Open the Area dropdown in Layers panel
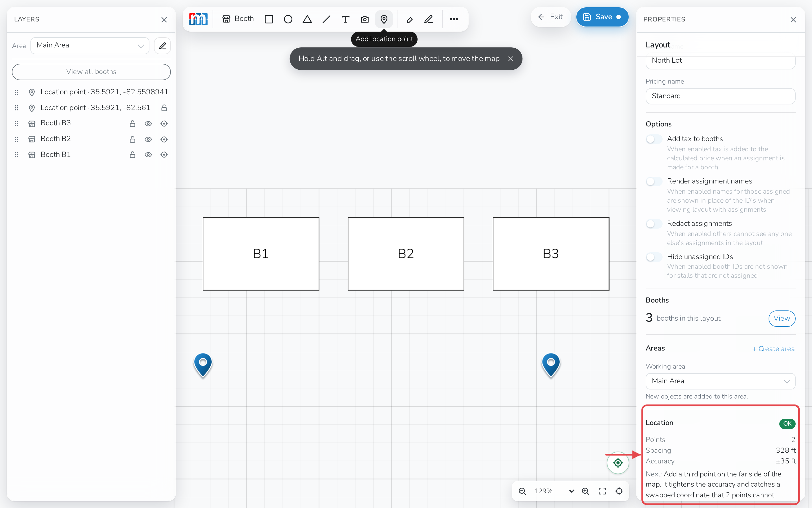The image size is (812, 508). click(x=90, y=46)
